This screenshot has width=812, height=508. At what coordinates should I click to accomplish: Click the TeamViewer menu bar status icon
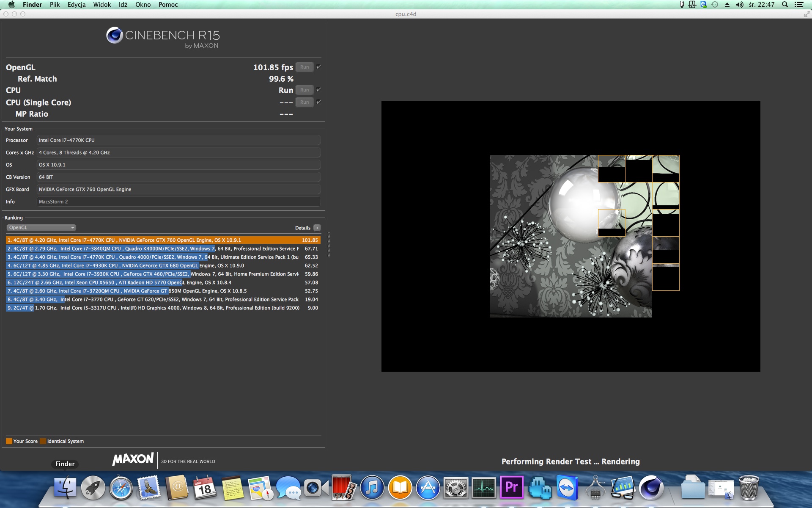tap(704, 5)
